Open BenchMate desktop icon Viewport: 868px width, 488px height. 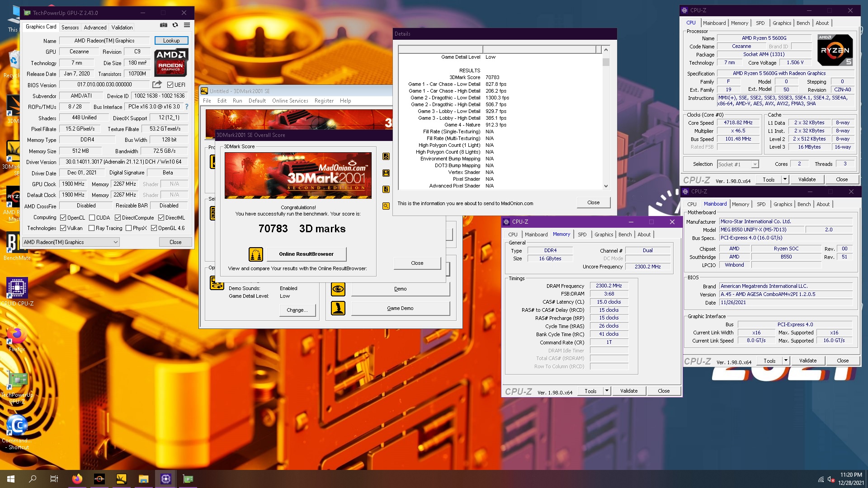17,246
